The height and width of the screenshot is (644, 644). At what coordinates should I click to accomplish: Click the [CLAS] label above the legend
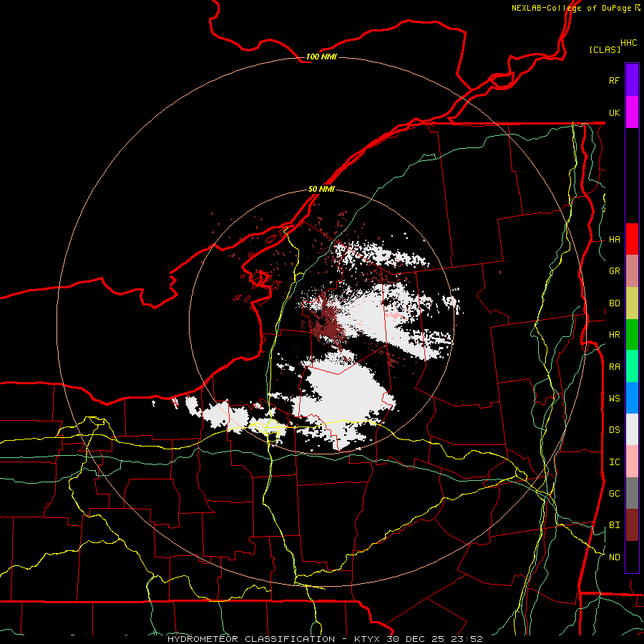click(605, 49)
